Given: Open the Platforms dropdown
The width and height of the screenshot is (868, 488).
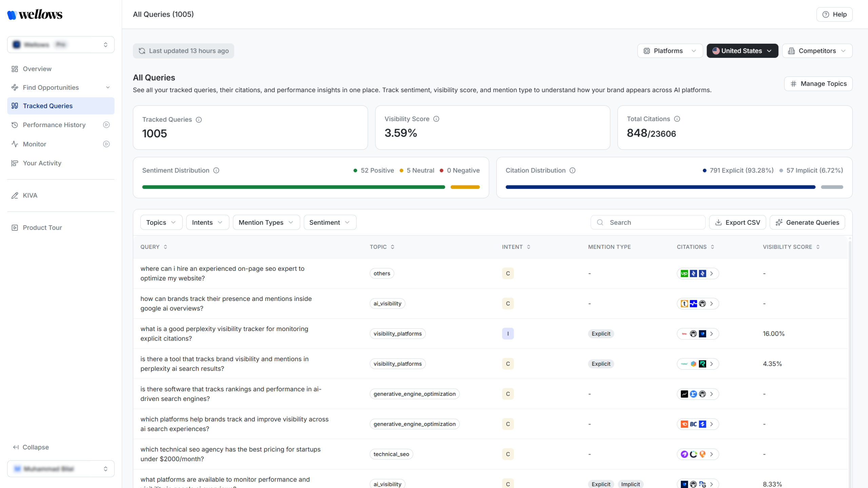Looking at the screenshot, I should click(x=670, y=51).
